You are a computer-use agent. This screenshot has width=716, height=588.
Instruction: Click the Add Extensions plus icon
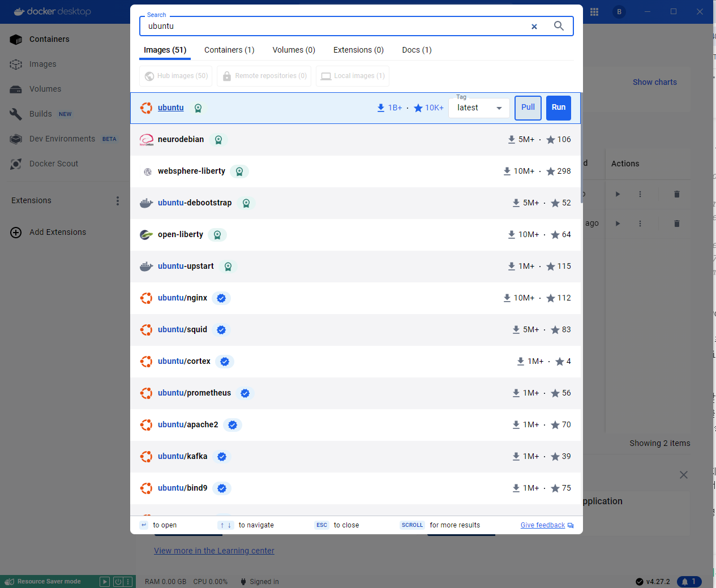[16, 233]
